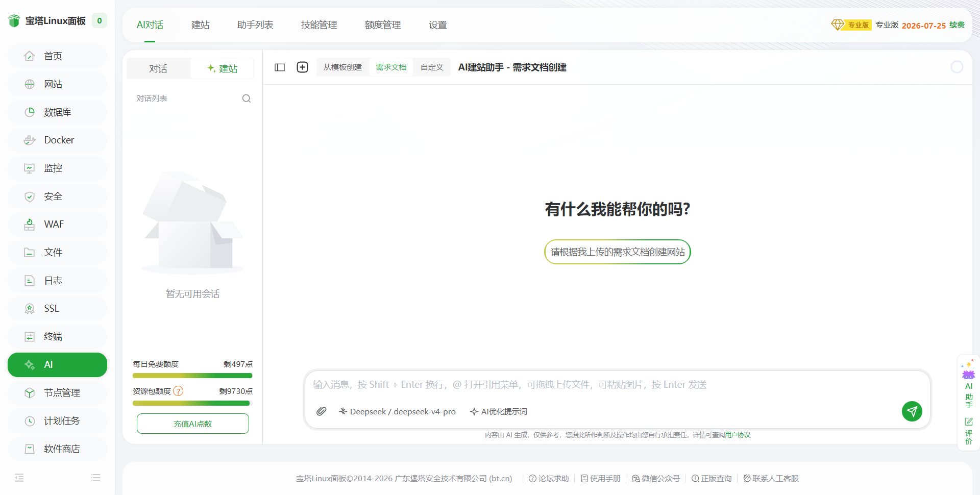
Task: Click the Docker whale icon
Action: coord(30,140)
